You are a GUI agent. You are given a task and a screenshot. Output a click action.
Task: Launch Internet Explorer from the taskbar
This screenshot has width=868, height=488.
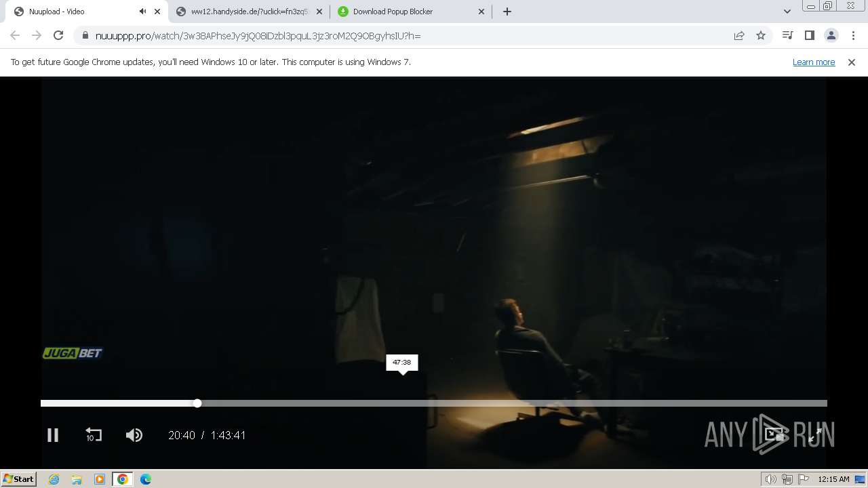(x=54, y=479)
